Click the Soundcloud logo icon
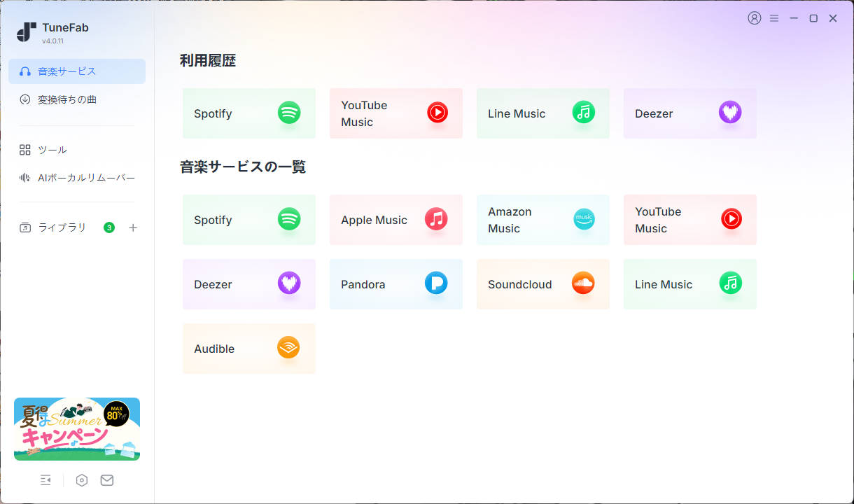Viewport: 854px width, 504px height. pos(583,283)
